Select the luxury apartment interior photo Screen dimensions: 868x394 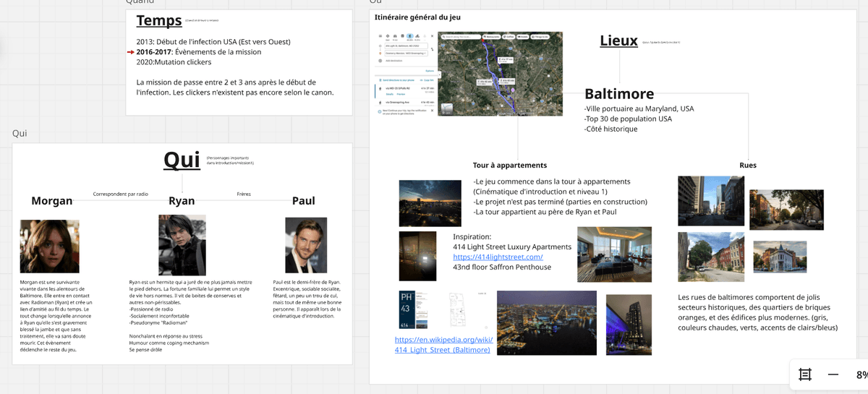(x=614, y=254)
